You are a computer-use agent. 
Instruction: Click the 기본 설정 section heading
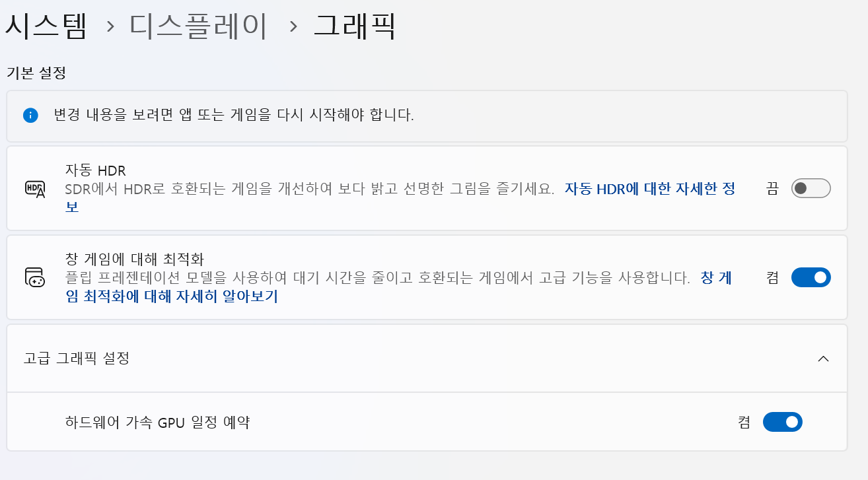point(36,73)
